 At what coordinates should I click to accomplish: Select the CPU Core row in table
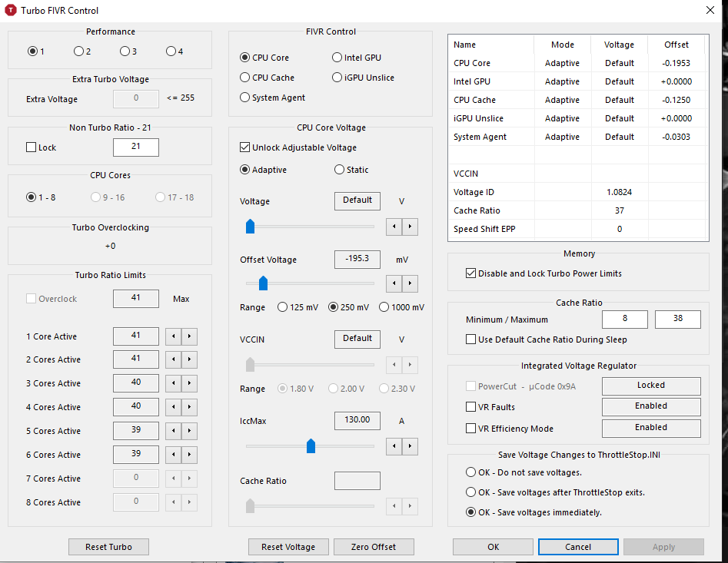pyautogui.click(x=579, y=63)
